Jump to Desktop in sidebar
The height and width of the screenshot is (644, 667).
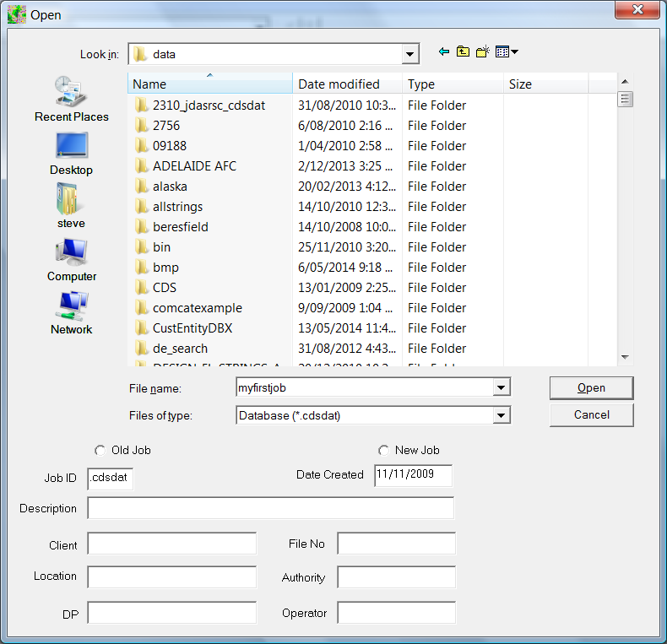point(71,152)
